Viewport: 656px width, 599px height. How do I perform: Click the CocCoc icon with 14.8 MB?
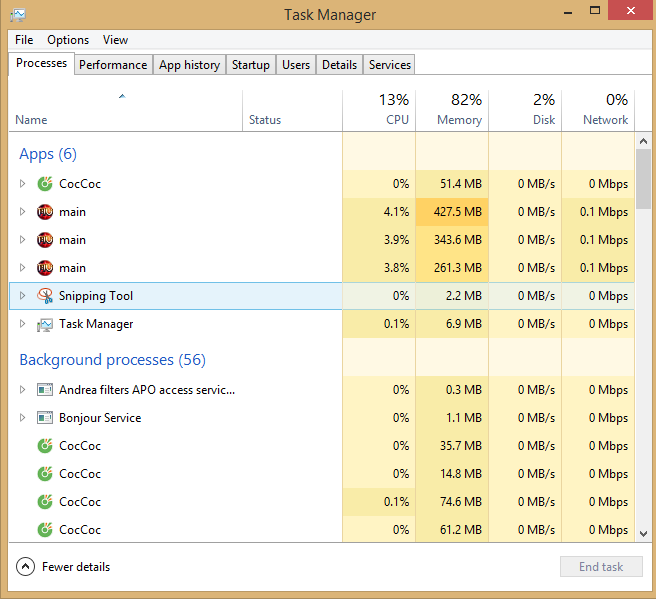45,474
